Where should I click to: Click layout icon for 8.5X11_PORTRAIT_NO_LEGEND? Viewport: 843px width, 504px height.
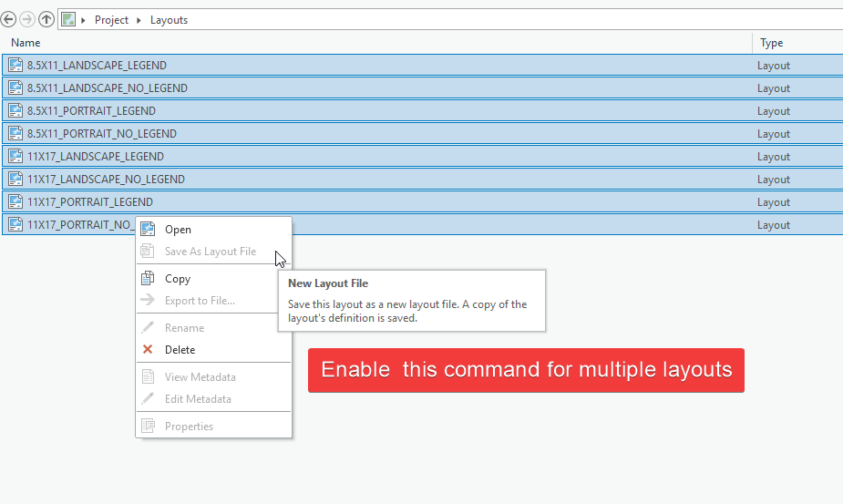(15, 133)
